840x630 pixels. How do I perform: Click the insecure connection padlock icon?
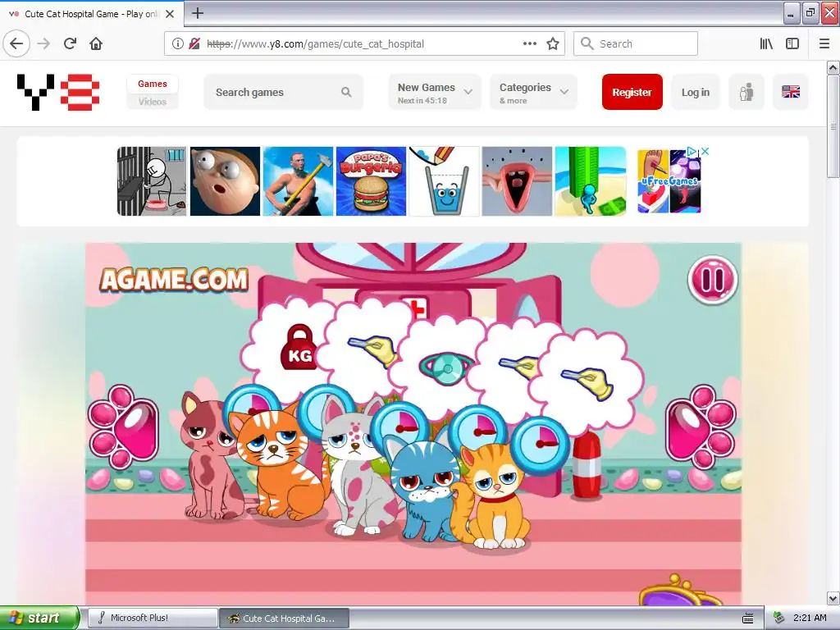pyautogui.click(x=195, y=43)
